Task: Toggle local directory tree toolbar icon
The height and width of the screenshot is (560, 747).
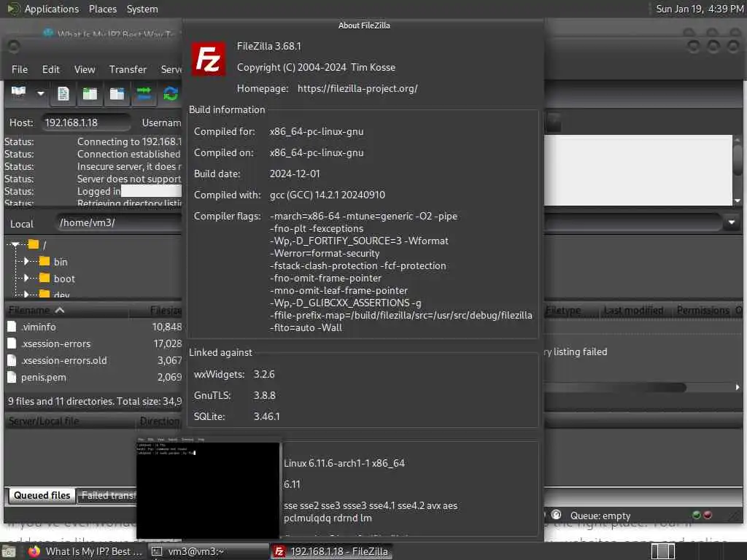Action: 90,93
